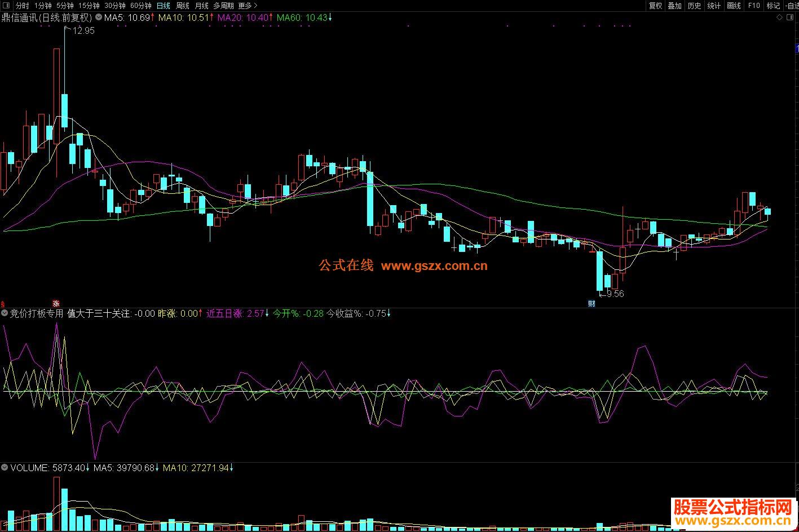Expand the VOLUME indicator dropdown
This screenshot has width=799, height=532.
tap(5, 468)
